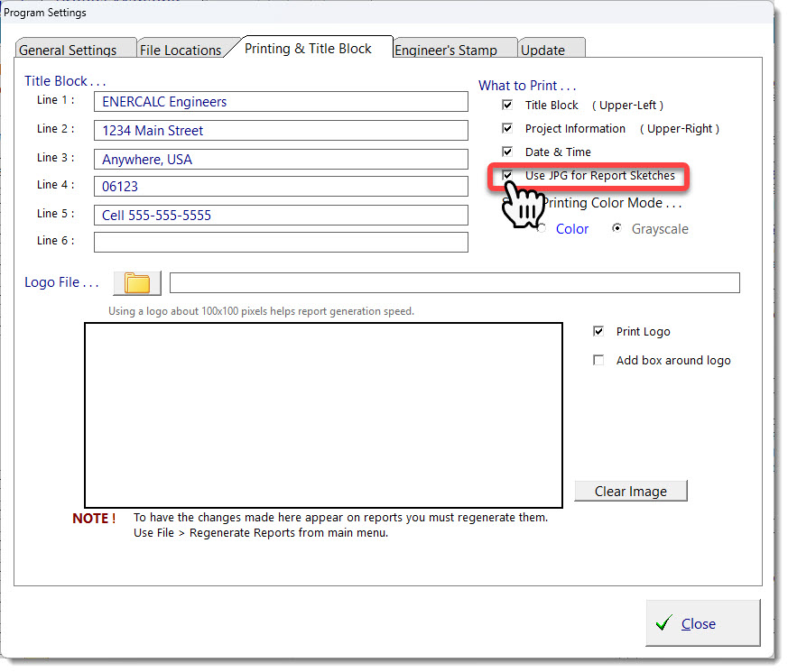
Task: Click the Close button with checkmark
Action: 702,624
